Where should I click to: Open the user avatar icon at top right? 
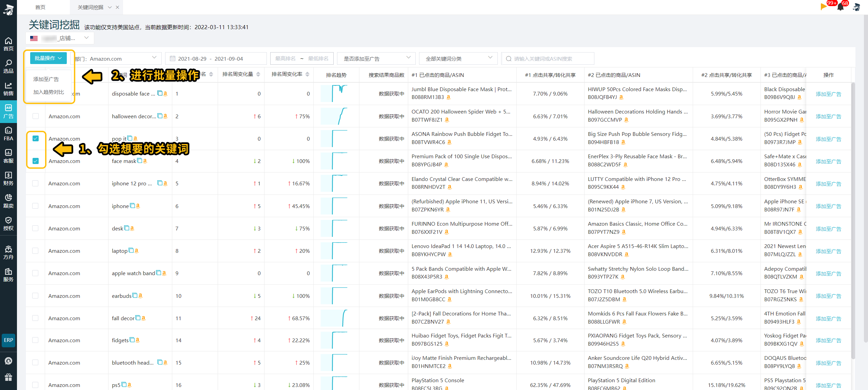[856, 7]
